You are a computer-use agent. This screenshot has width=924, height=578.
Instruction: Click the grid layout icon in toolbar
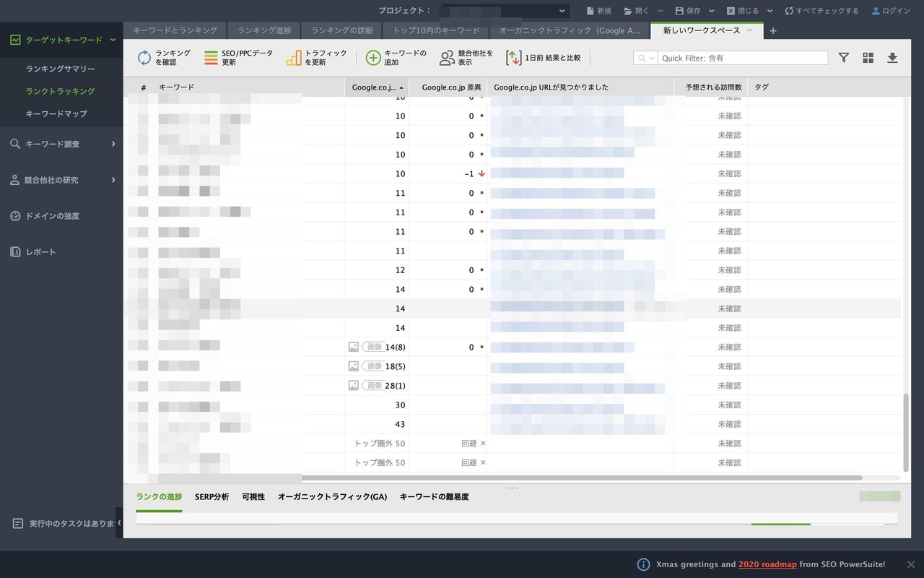point(868,58)
